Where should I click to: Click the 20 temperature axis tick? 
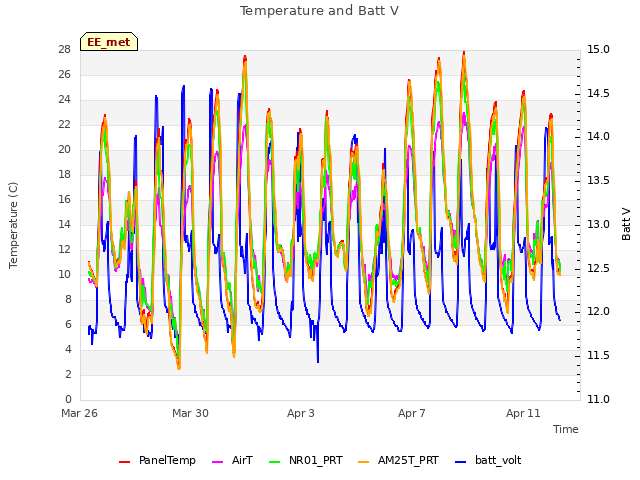tap(64, 149)
